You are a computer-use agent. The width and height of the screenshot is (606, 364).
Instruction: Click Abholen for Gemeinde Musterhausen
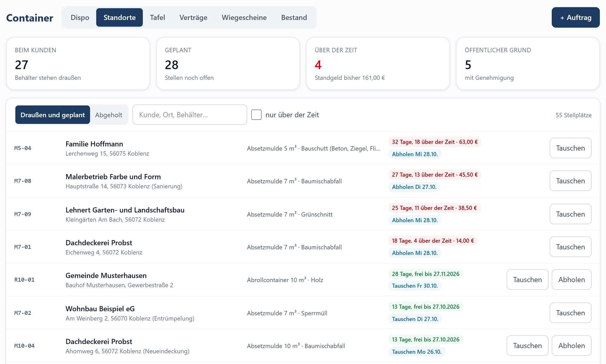pyautogui.click(x=571, y=280)
